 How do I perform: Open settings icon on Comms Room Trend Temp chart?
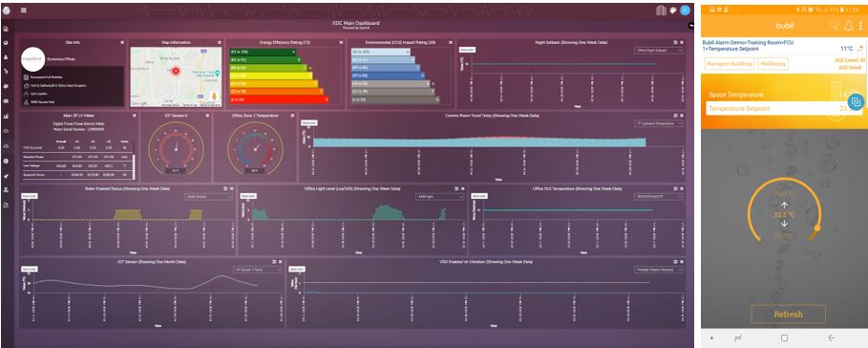click(675, 116)
